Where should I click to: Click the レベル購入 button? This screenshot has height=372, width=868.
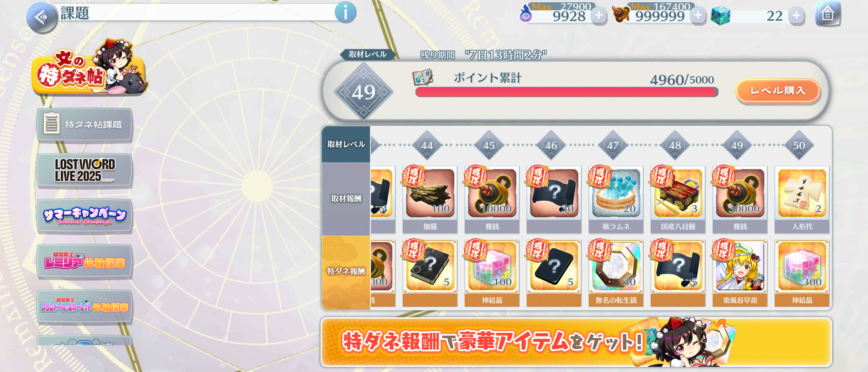pos(778,91)
